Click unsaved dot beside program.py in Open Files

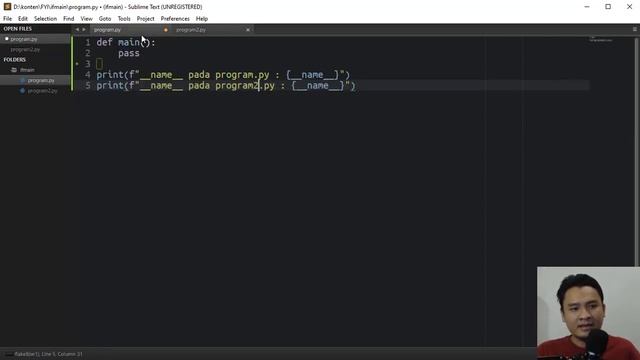tap(7, 39)
